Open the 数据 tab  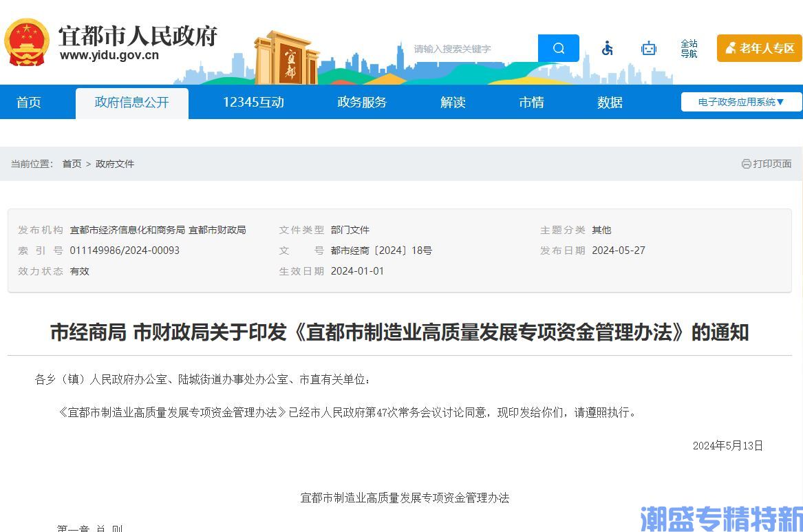(x=610, y=103)
